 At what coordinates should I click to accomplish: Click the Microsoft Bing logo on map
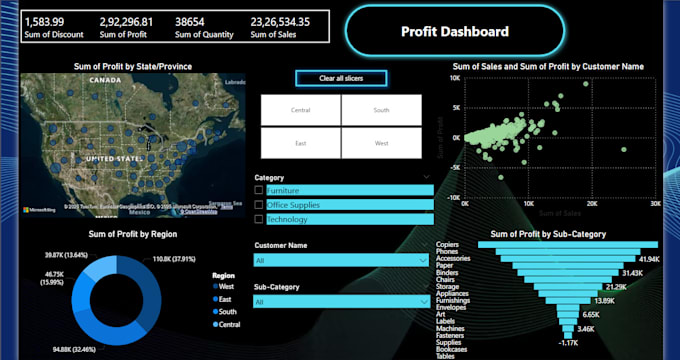coord(39,210)
